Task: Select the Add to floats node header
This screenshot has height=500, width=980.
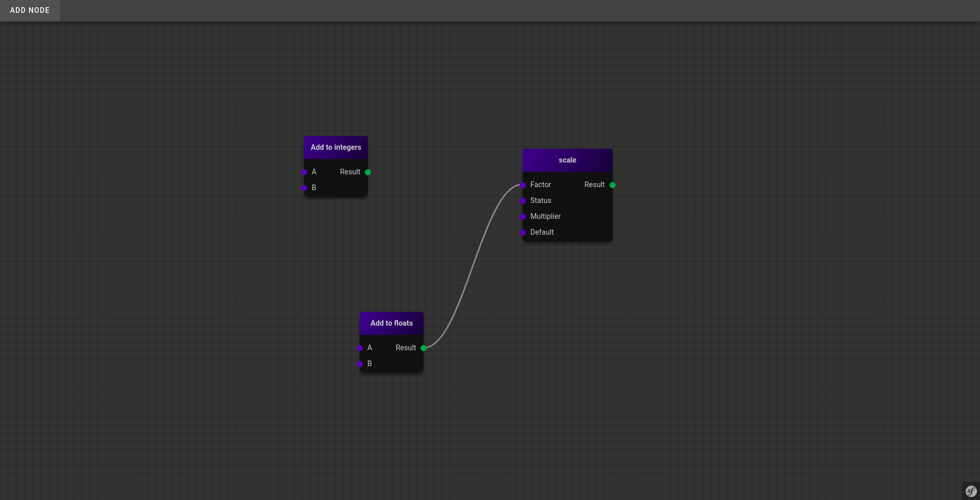Action: tap(391, 323)
